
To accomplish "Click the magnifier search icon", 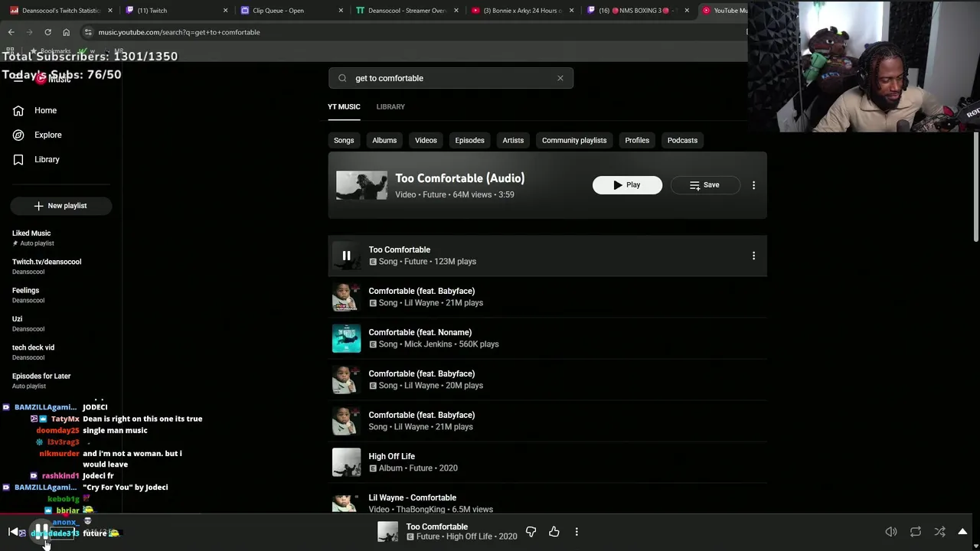I will pyautogui.click(x=342, y=78).
